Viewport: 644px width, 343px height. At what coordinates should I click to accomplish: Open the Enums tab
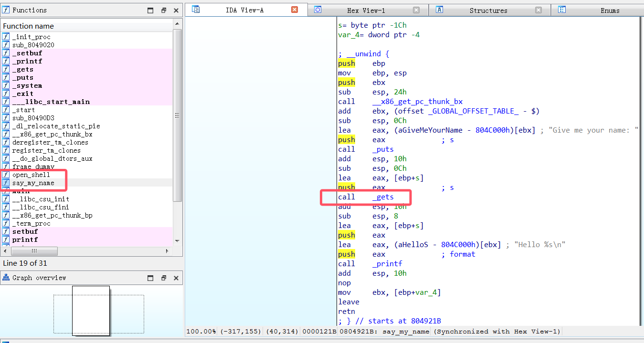[x=598, y=10]
